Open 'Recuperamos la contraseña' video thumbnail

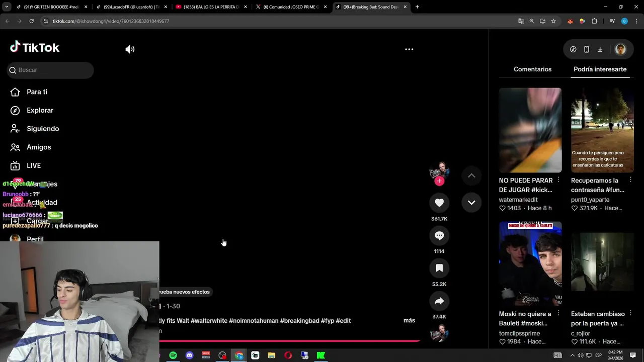pyautogui.click(x=602, y=130)
